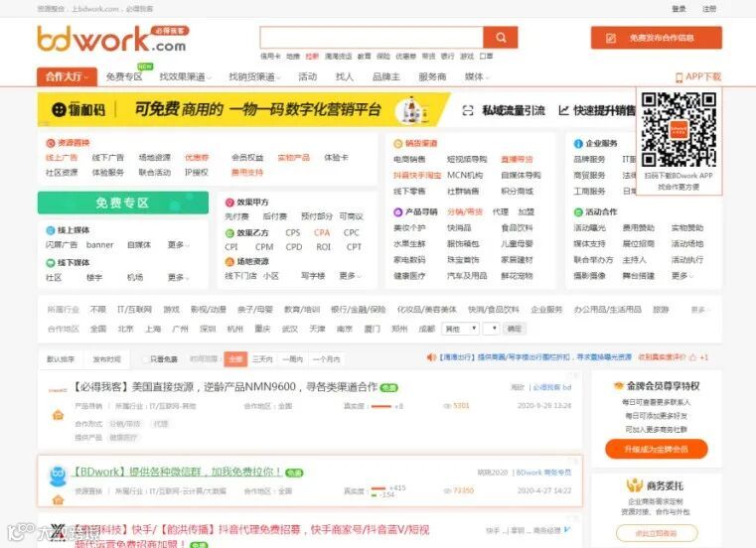Expand 更多 under 线上媒体
Image resolution: width=756 pixels, height=548 pixels.
tap(178, 245)
